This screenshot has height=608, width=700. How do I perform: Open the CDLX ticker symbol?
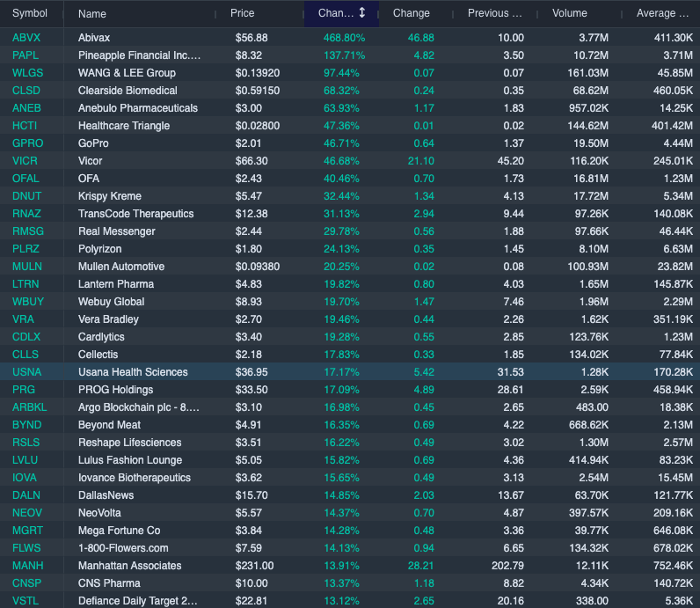[x=26, y=337]
